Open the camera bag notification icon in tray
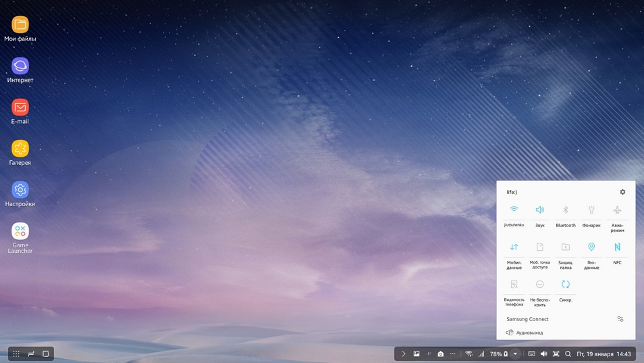 [x=440, y=354]
